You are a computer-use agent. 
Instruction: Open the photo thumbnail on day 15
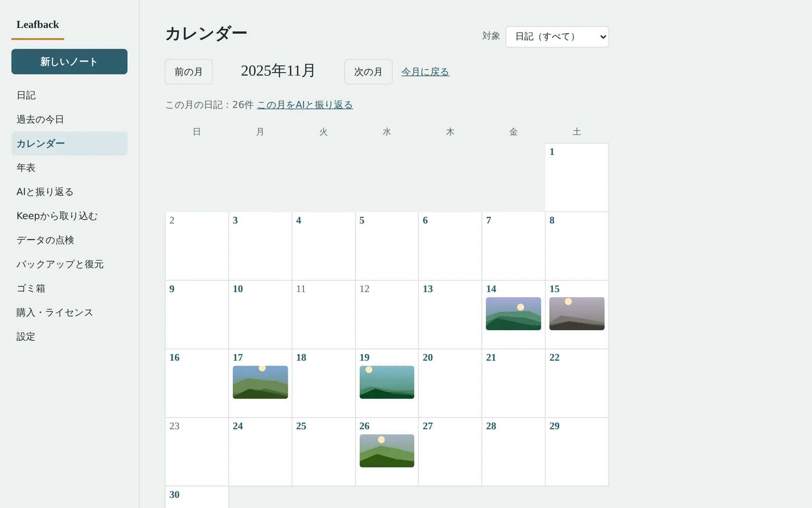pos(577,313)
